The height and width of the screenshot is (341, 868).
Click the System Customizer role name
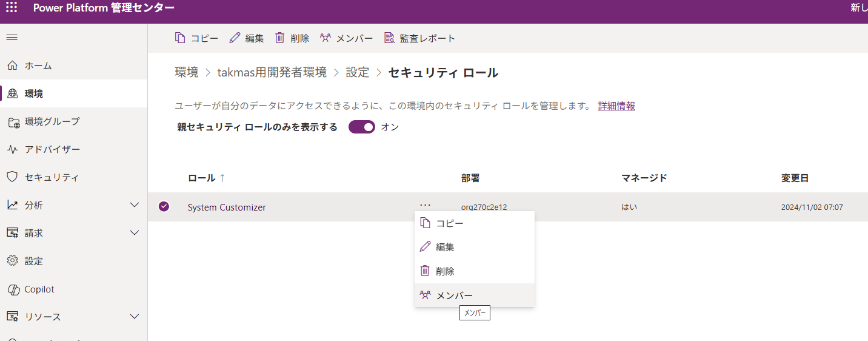click(x=227, y=207)
